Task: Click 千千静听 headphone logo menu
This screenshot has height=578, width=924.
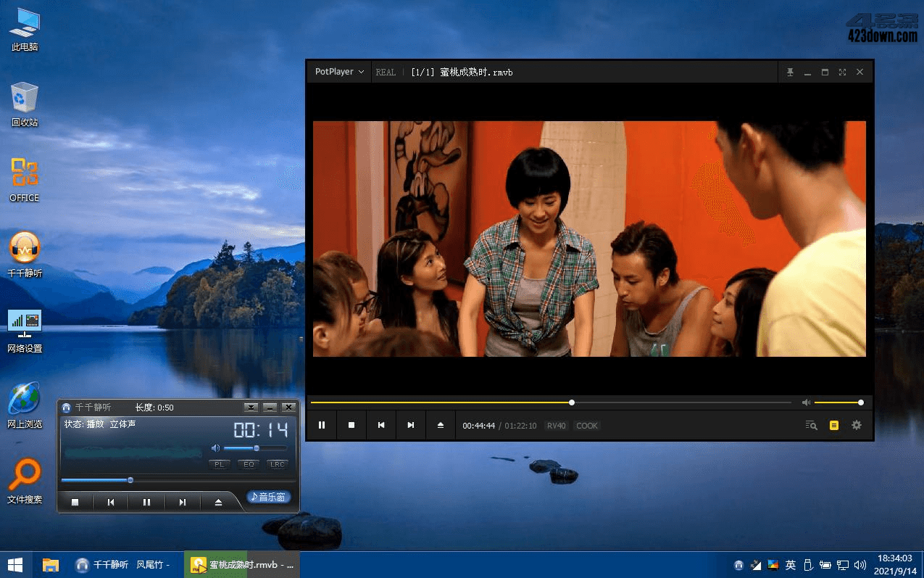Action: pyautogui.click(x=67, y=408)
